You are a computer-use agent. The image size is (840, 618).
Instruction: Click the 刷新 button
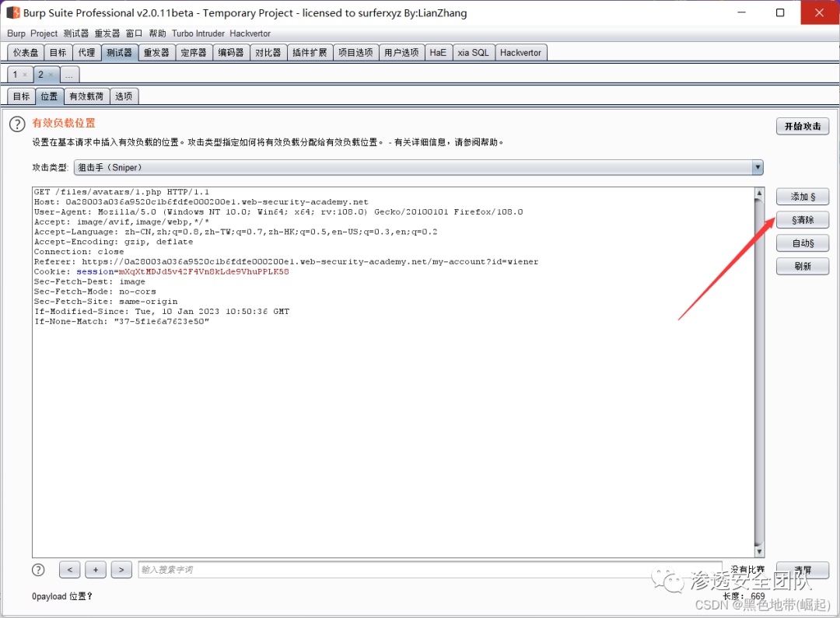(803, 266)
